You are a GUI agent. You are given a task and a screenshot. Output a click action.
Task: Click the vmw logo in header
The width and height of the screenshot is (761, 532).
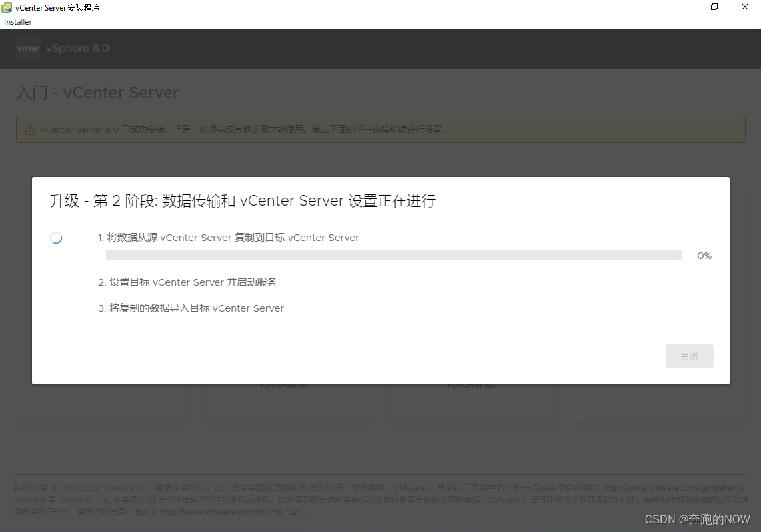tap(28, 49)
